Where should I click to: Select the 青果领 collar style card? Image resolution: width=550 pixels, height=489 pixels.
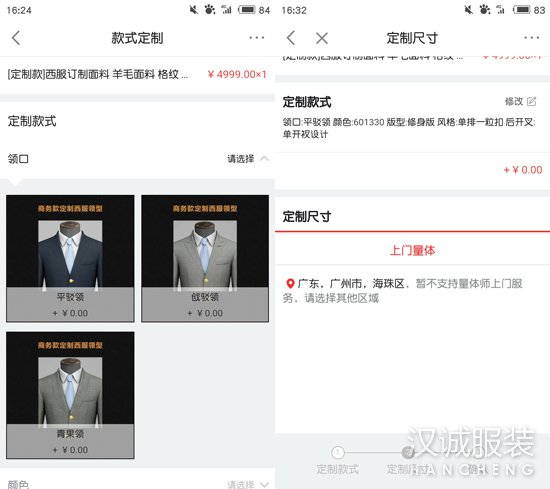click(70, 395)
